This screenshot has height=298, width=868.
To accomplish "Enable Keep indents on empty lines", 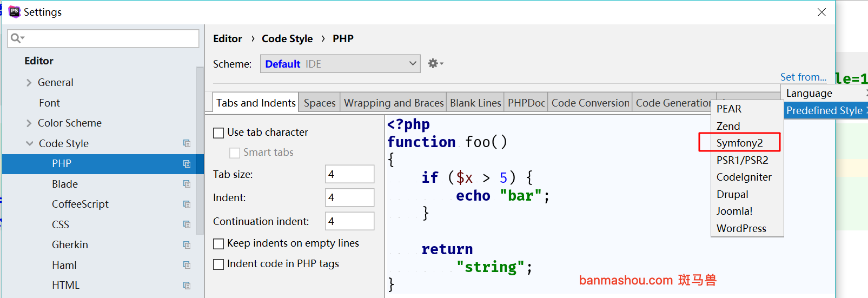I will 218,244.
